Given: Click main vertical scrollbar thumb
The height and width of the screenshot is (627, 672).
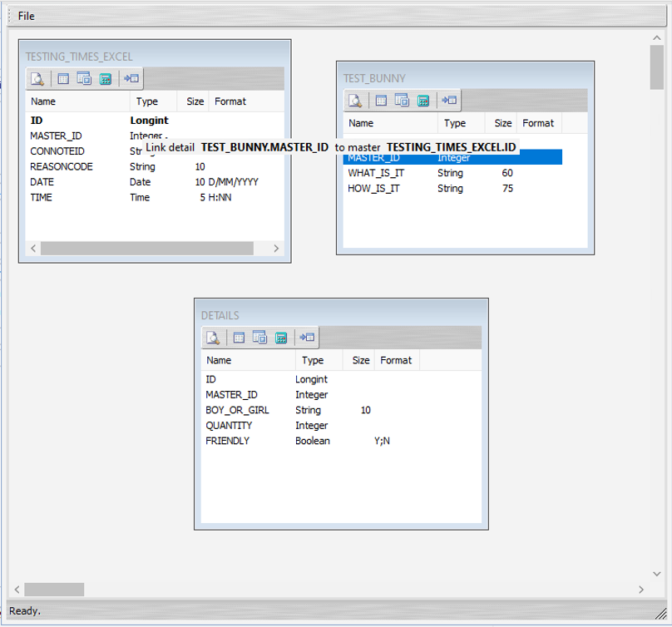Looking at the screenshot, I should (x=656, y=67).
